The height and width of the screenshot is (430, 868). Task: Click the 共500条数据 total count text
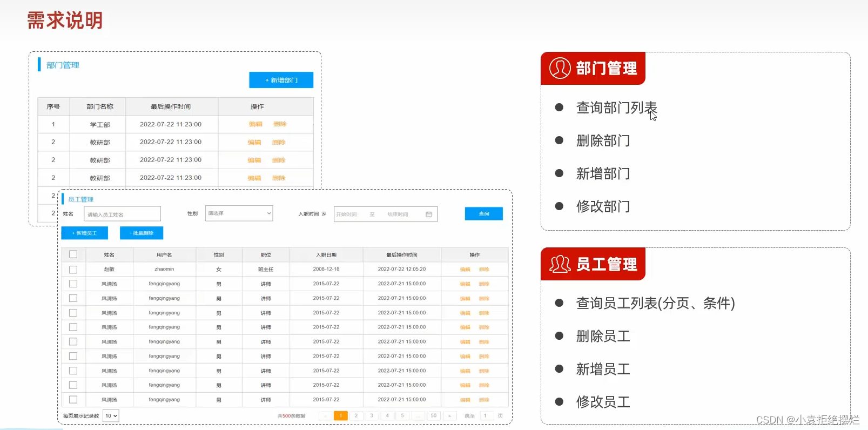pyautogui.click(x=291, y=416)
